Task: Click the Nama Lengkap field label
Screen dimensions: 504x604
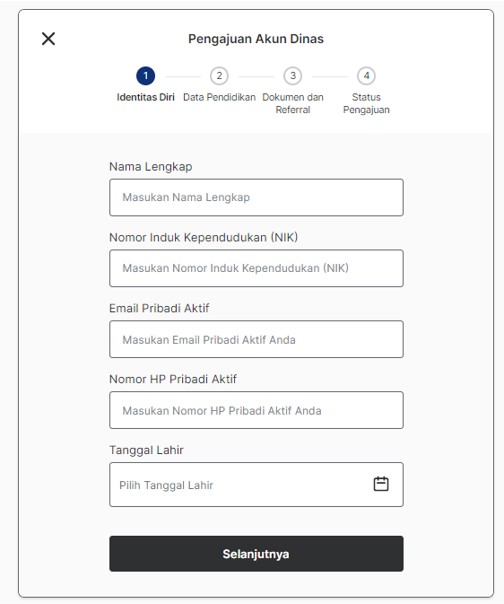Action: [151, 167]
